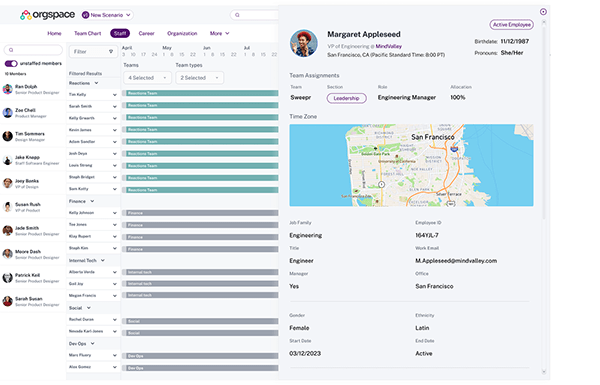Click the panel scroll-down arrow
The width and height of the screenshot is (600, 385).
(544, 371)
